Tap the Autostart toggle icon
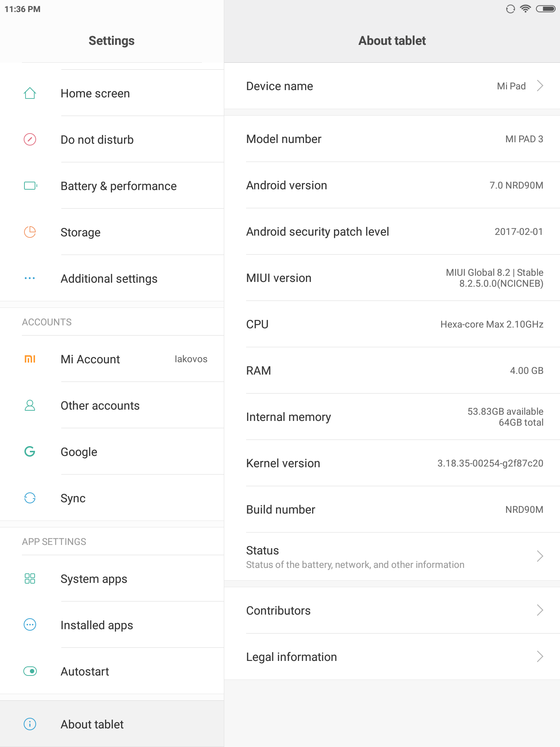This screenshot has width=560, height=747. click(30, 671)
